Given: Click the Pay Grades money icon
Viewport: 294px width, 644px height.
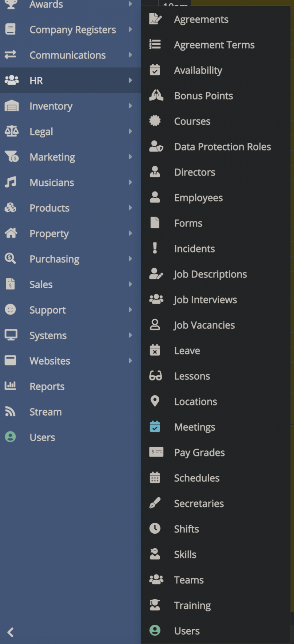Looking at the screenshot, I should coord(156,452).
